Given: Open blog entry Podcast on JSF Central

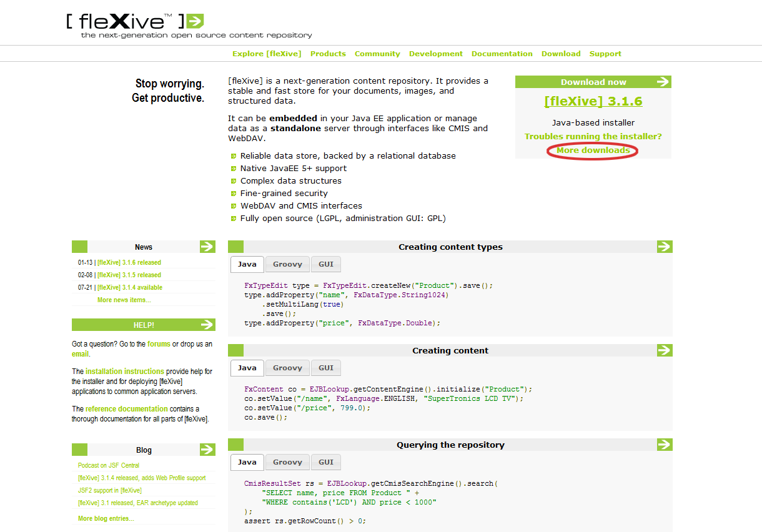Looking at the screenshot, I should pos(109,466).
